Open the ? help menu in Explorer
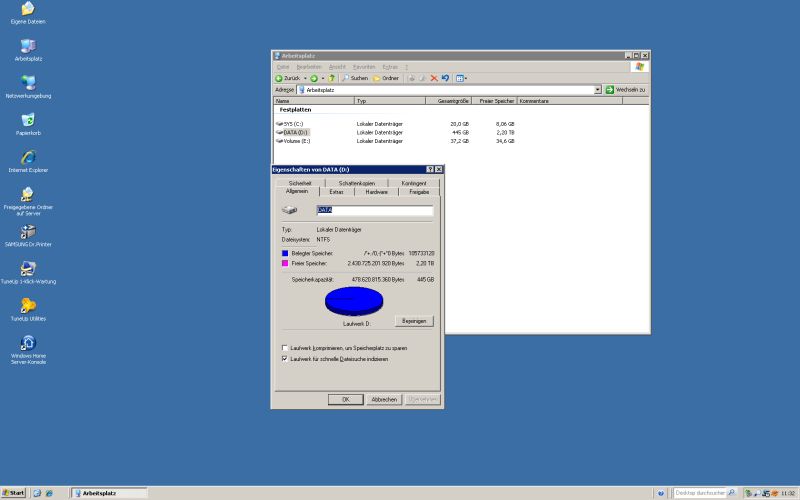800x500 pixels. (x=407, y=67)
